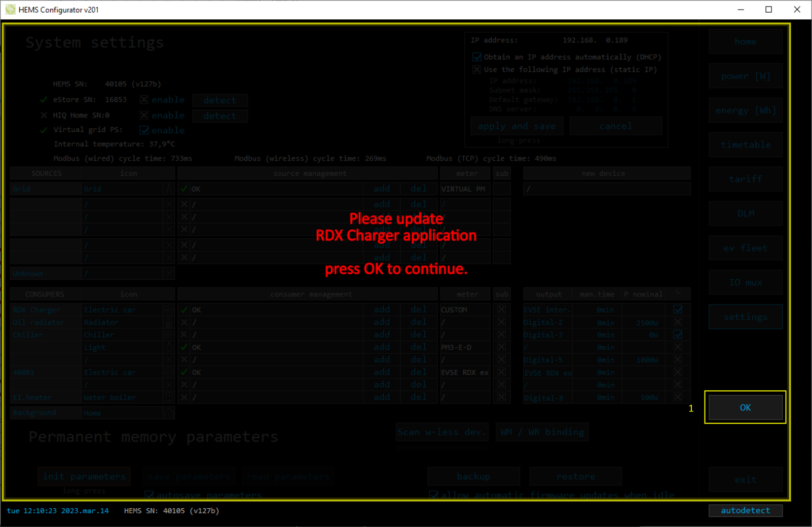Click the Chiller icon in the consumers list
Image resolution: width=812 pixels, height=527 pixels.
click(169, 335)
